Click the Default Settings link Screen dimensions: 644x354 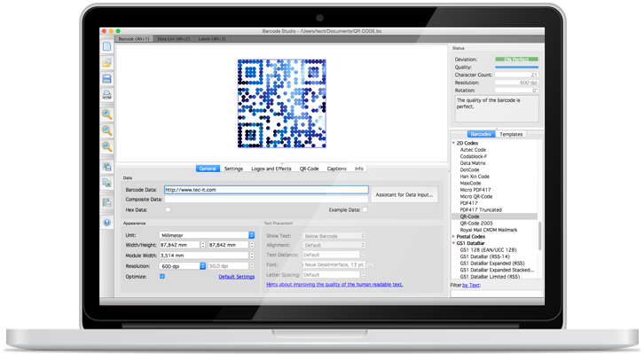click(x=237, y=277)
